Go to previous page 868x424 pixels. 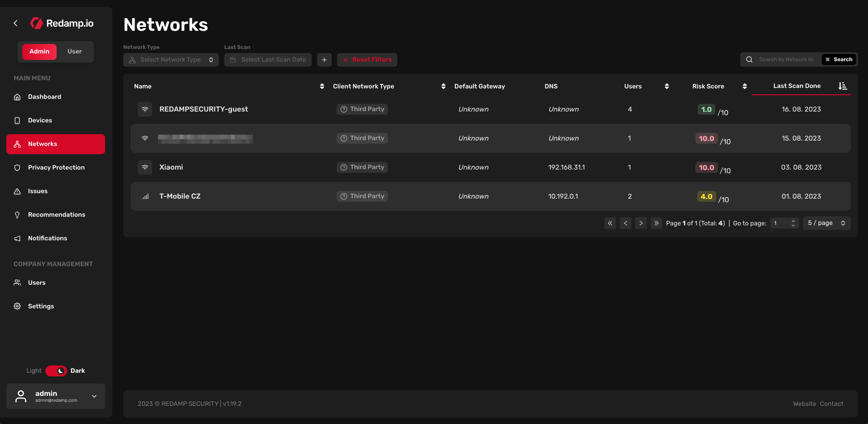pos(626,223)
